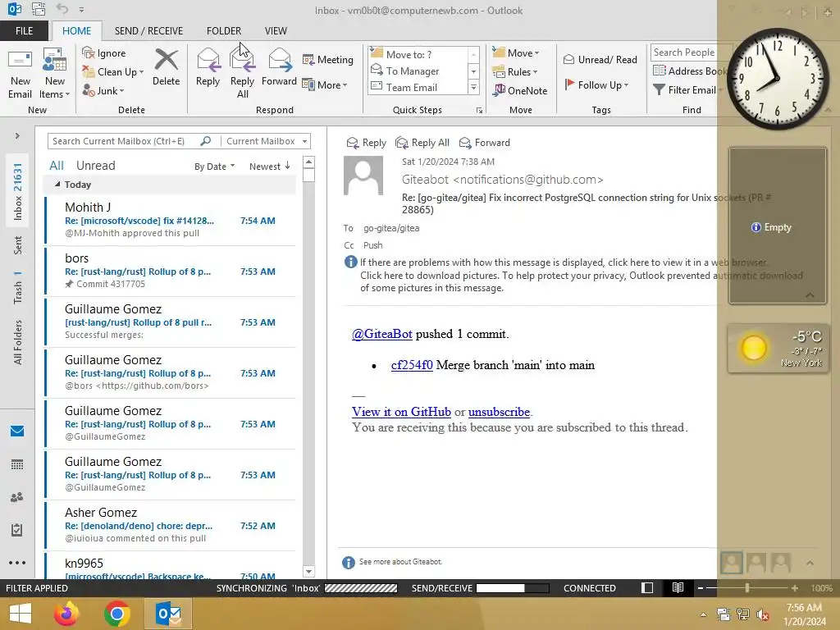Toggle Unread/Read status
Screen dimensions: 840x630
(x=600, y=59)
